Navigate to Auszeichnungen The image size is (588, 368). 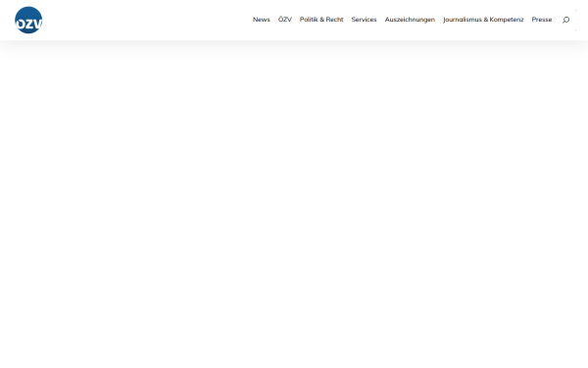pyautogui.click(x=410, y=20)
